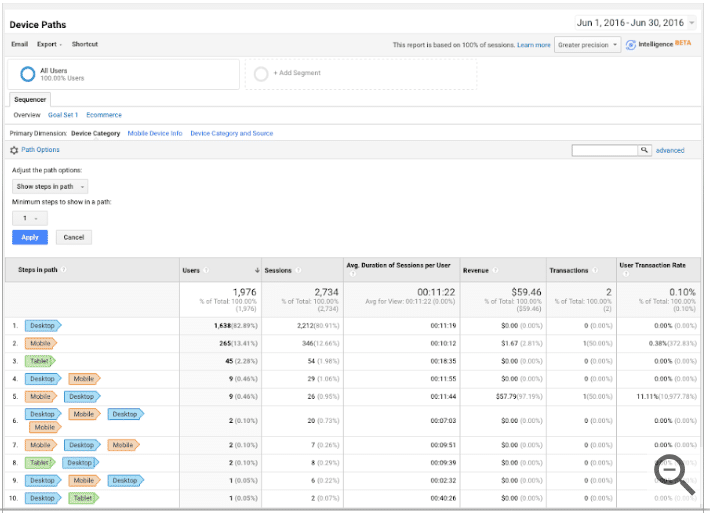
Task: Click the Users column sort arrow
Action: [x=257, y=270]
